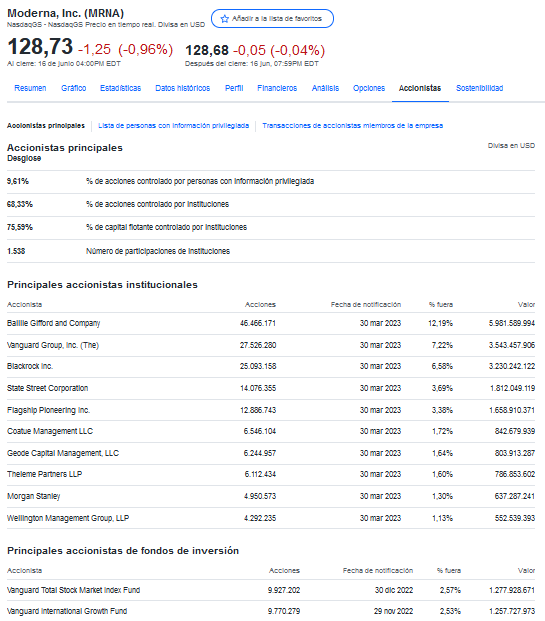The image size is (545, 621).
Task: Click the star icon in favorites button
Action: point(225,19)
